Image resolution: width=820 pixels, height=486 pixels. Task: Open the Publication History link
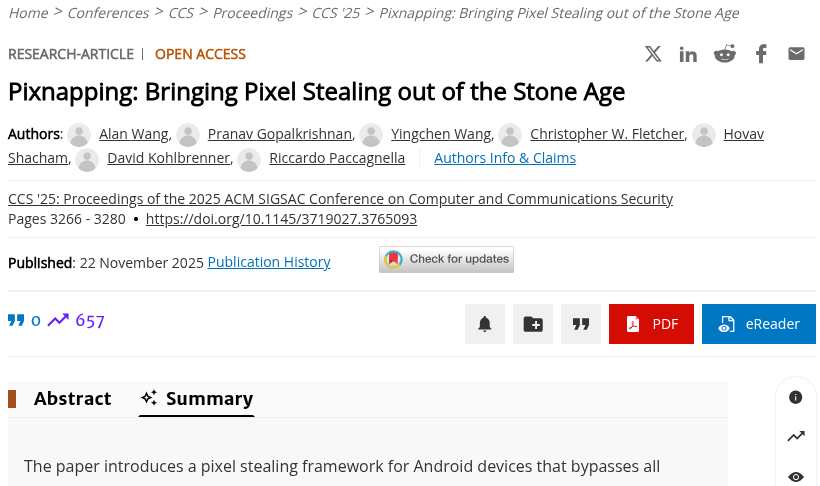click(269, 262)
